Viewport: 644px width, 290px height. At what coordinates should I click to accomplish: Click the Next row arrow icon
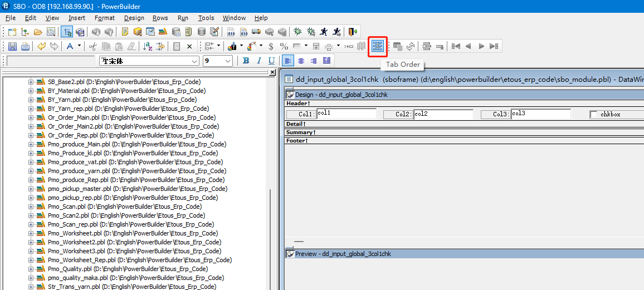tap(481, 46)
